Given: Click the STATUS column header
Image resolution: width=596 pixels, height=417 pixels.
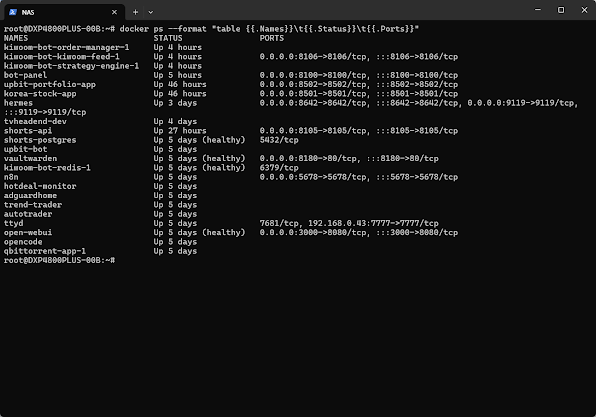Looking at the screenshot, I should pos(168,38).
